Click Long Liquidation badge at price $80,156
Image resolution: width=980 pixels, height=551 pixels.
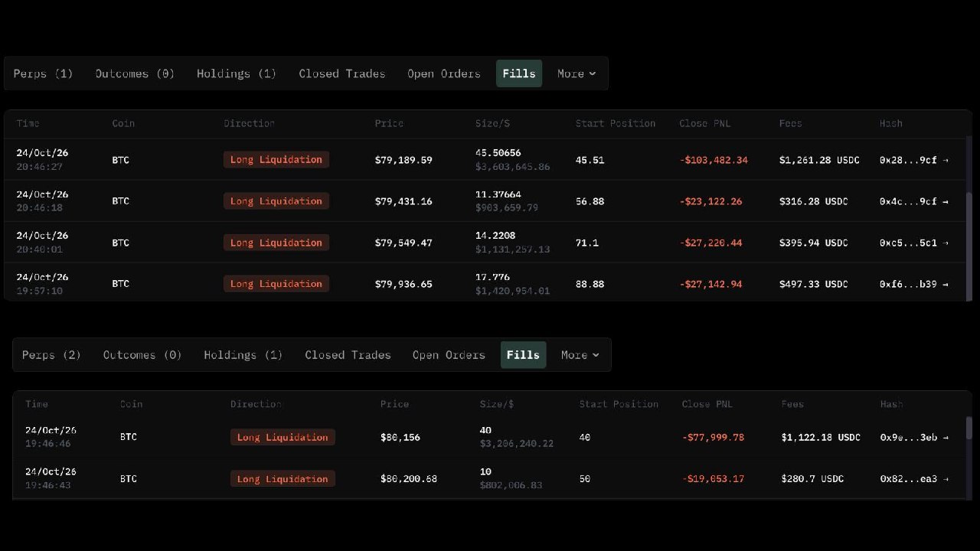283,438
